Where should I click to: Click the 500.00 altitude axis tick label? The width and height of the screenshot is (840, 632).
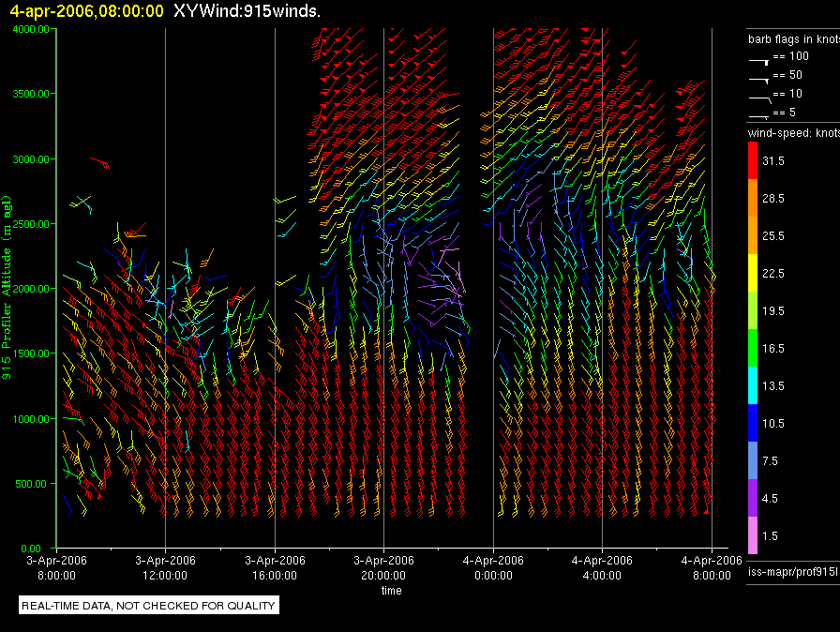[31, 484]
